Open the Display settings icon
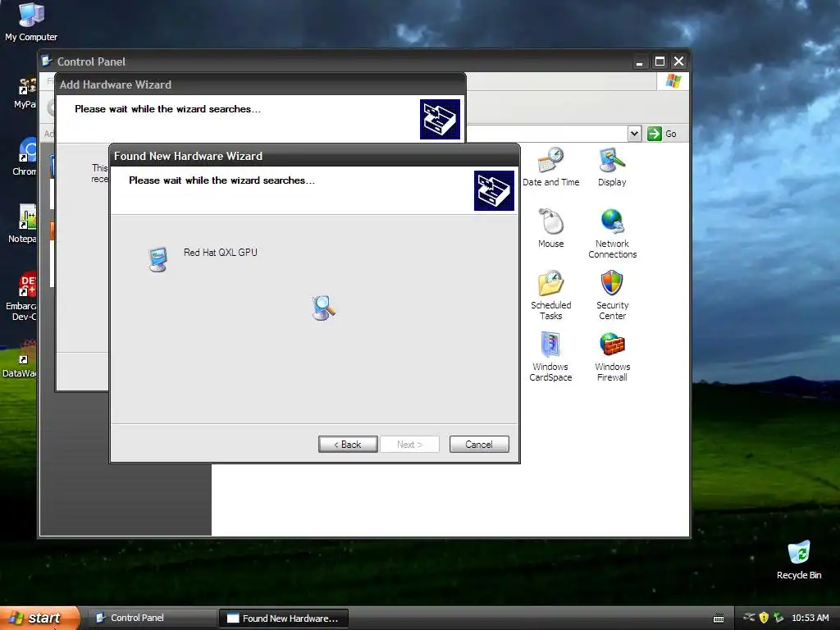Image resolution: width=840 pixels, height=630 pixels. tap(612, 167)
